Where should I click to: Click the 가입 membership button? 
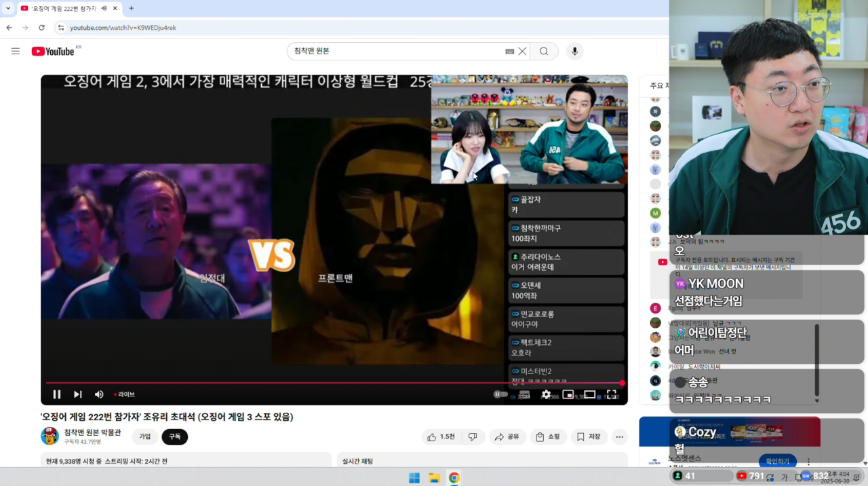(x=144, y=436)
